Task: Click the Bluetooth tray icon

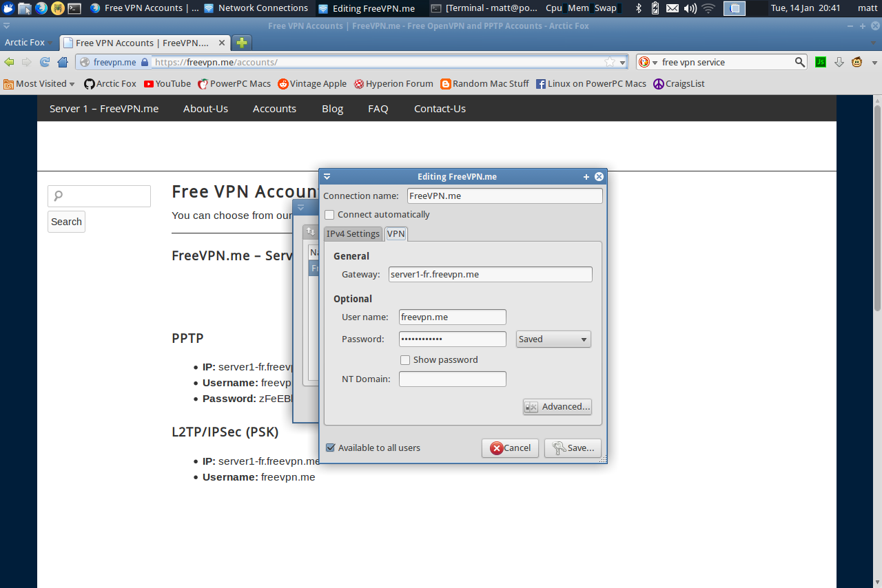Action: pyautogui.click(x=638, y=8)
